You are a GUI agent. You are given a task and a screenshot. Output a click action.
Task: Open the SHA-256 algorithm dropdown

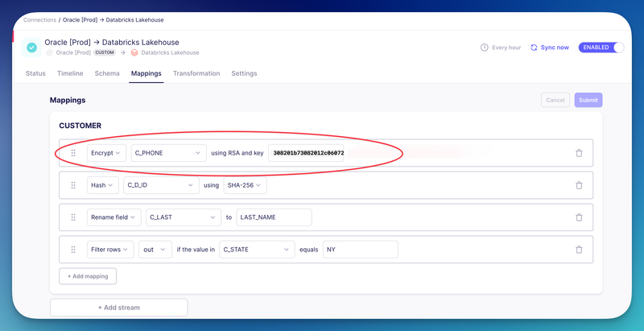pos(245,185)
